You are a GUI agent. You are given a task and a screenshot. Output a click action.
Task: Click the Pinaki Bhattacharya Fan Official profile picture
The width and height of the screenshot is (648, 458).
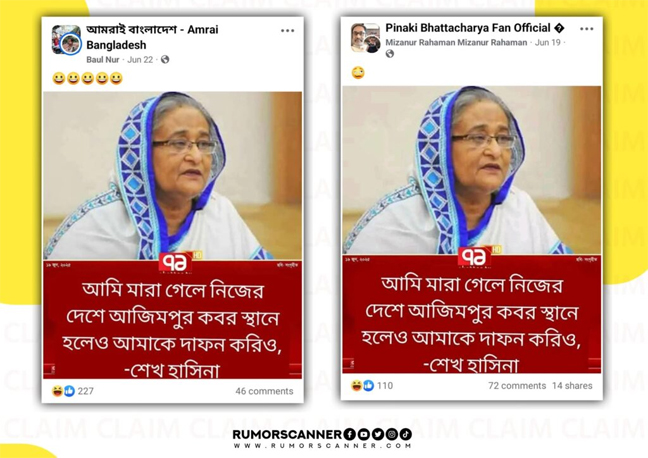tap(365, 38)
